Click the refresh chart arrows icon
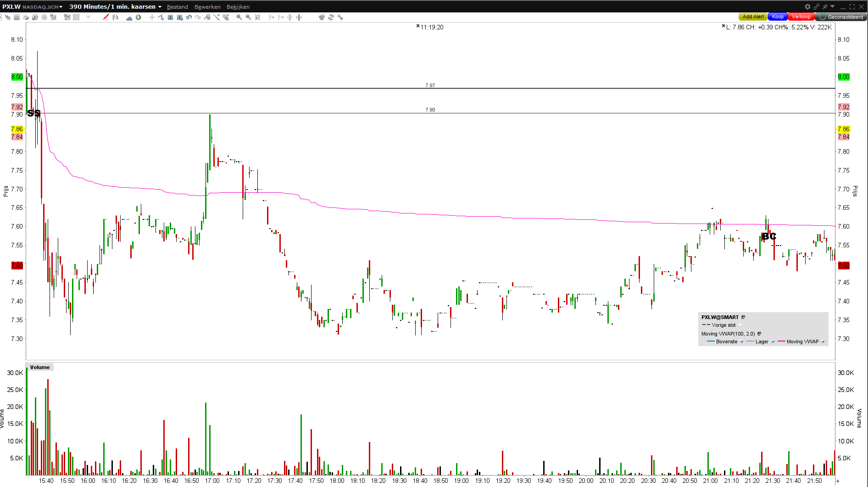This screenshot has height=487, width=868. pyautogui.click(x=331, y=17)
